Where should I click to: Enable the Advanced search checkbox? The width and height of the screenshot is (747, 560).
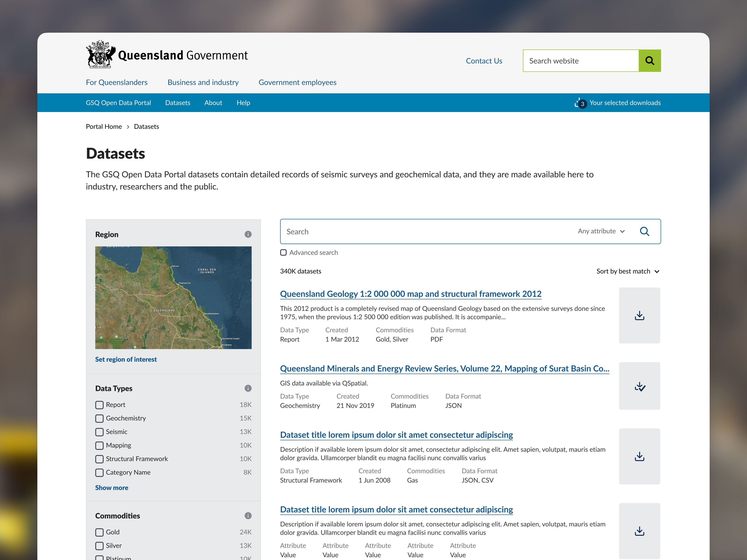click(x=283, y=252)
